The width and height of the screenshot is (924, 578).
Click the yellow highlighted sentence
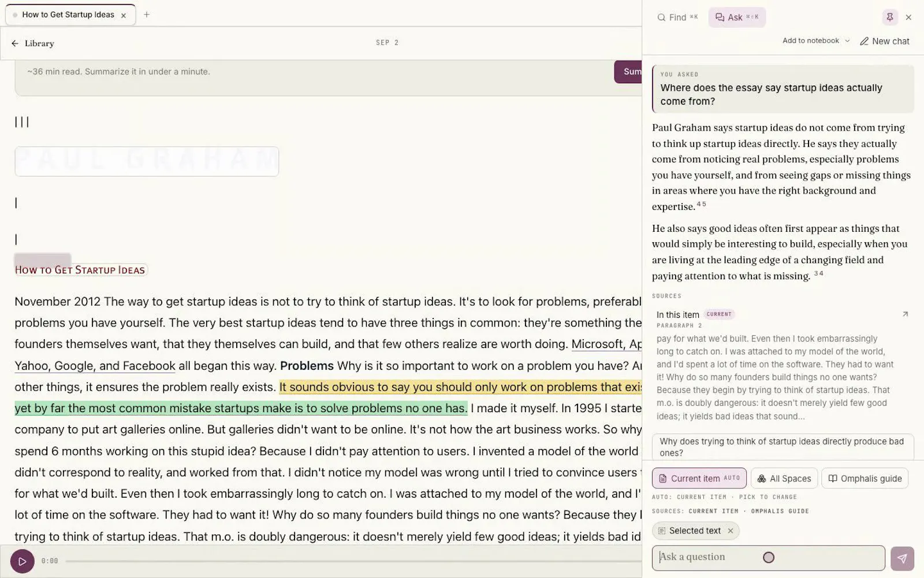coord(460,387)
